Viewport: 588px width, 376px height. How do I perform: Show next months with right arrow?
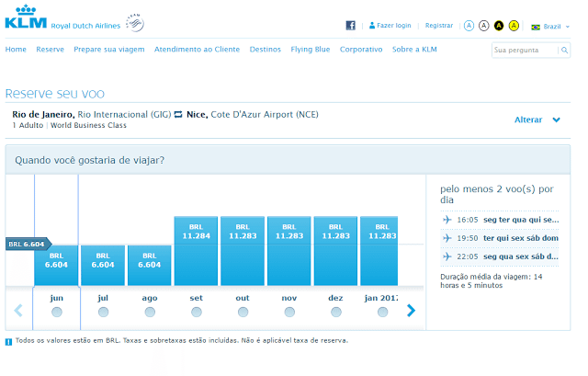411,311
